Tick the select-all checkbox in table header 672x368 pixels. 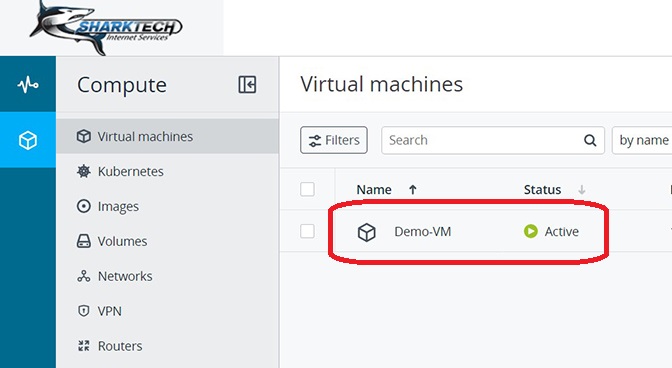[x=307, y=189]
